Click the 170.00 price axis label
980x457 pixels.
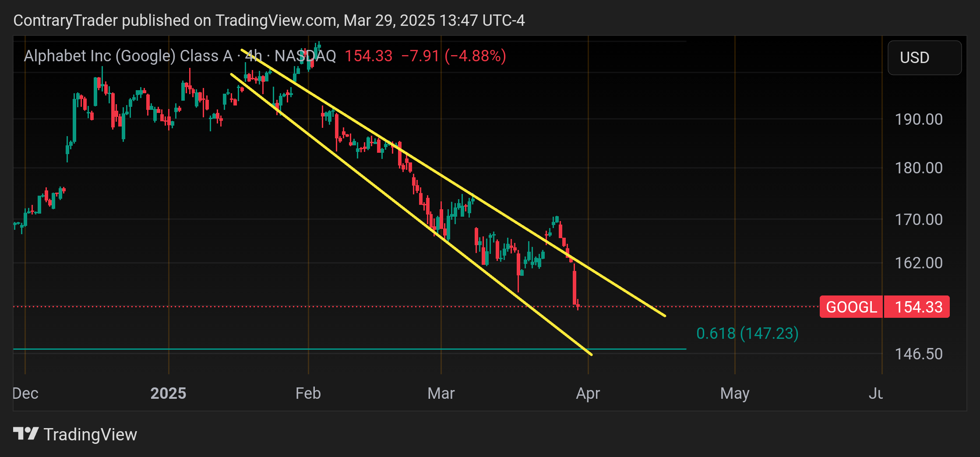[919, 219]
